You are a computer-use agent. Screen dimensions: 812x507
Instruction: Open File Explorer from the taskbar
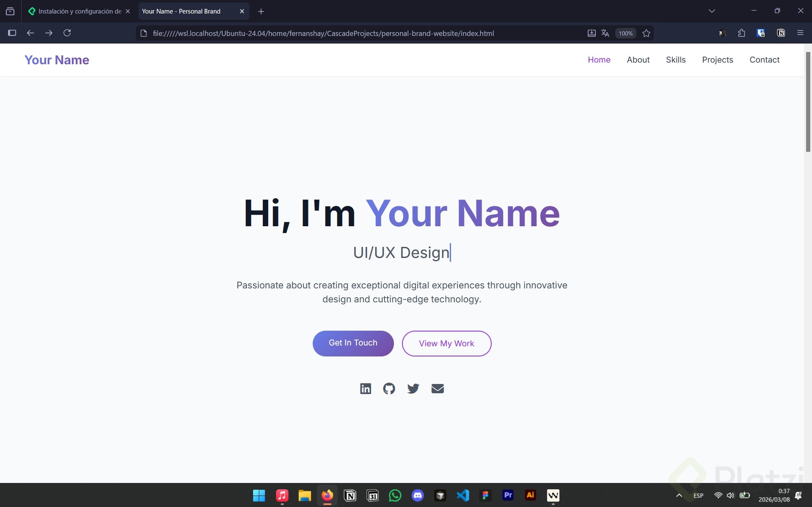pos(305,495)
